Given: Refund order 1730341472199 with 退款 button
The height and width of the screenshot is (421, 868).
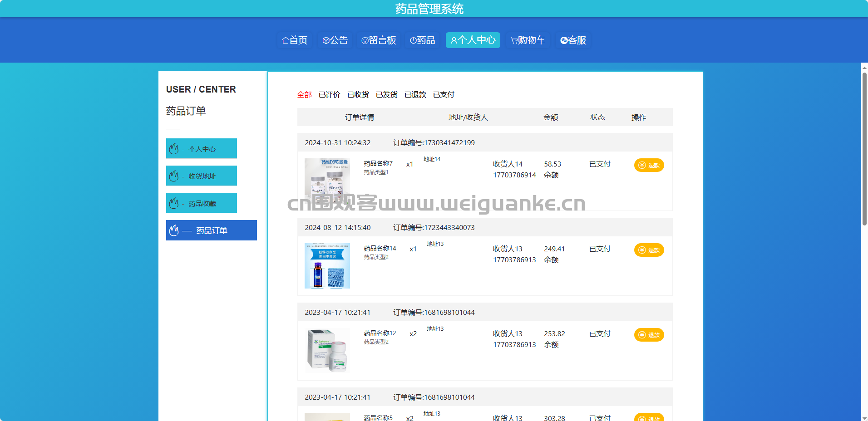Looking at the screenshot, I should pyautogui.click(x=649, y=165).
